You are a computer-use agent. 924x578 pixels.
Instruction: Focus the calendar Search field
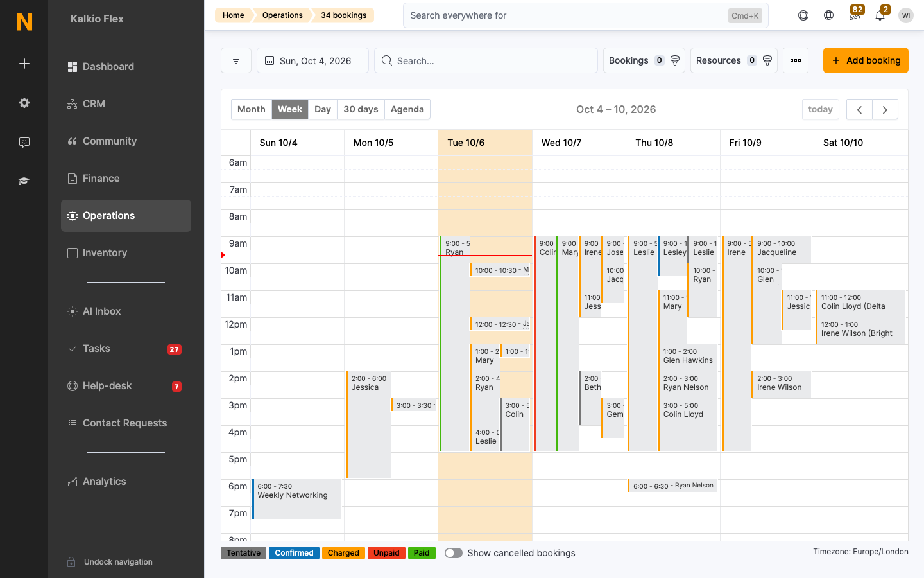(x=486, y=60)
